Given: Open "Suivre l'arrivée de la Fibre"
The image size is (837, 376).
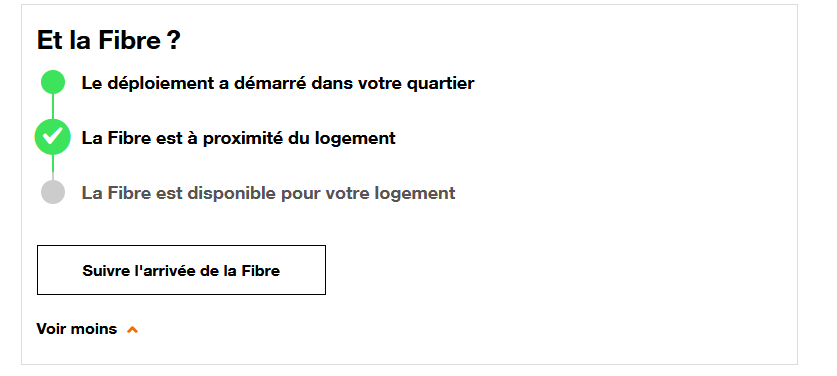Looking at the screenshot, I should tap(181, 270).
